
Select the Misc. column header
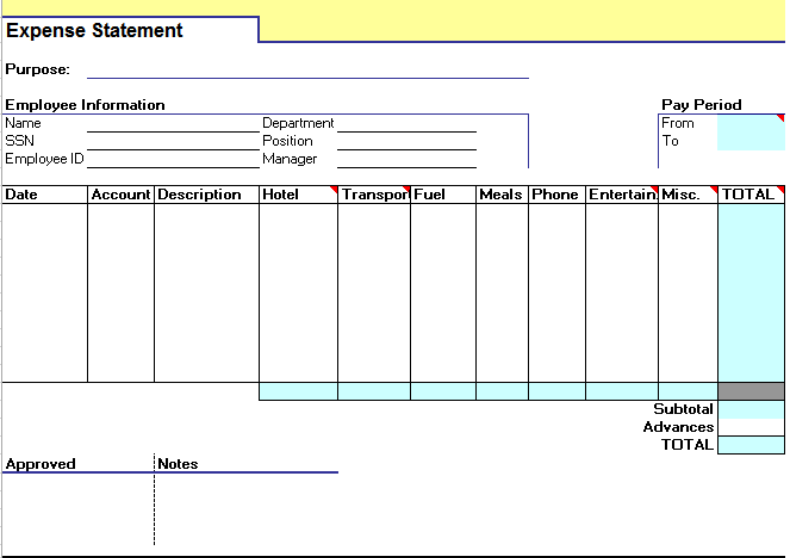tap(688, 195)
